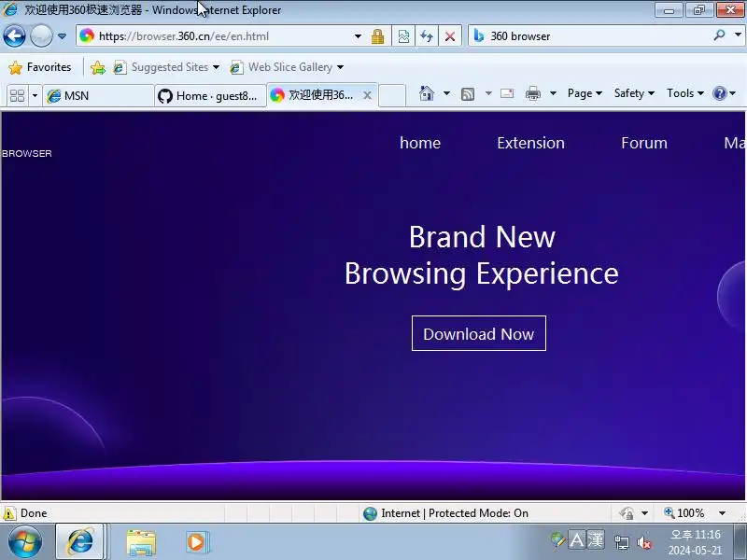Image resolution: width=747 pixels, height=560 pixels.
Task: Click the 'Forum' navigation link
Action: click(644, 143)
